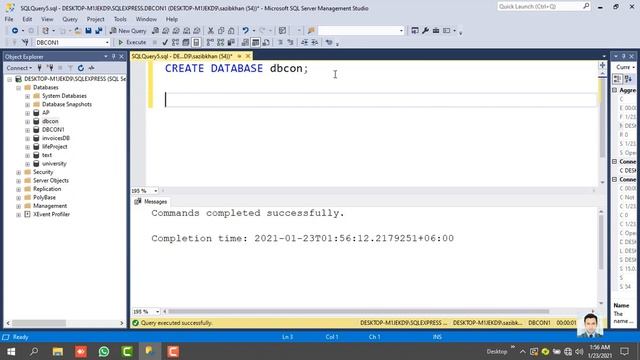
Task: Click the Save All icon
Action: tap(98, 31)
